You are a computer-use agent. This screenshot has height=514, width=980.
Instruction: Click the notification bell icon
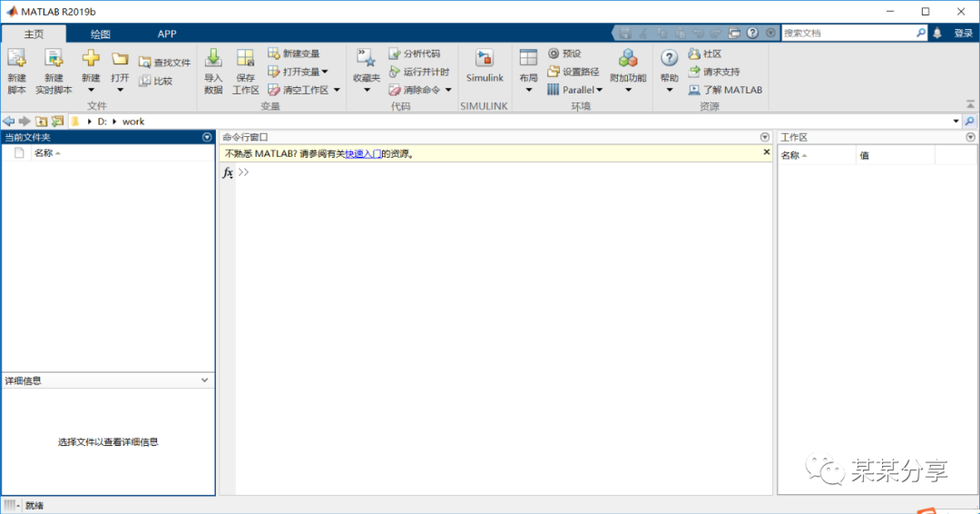pyautogui.click(x=936, y=34)
